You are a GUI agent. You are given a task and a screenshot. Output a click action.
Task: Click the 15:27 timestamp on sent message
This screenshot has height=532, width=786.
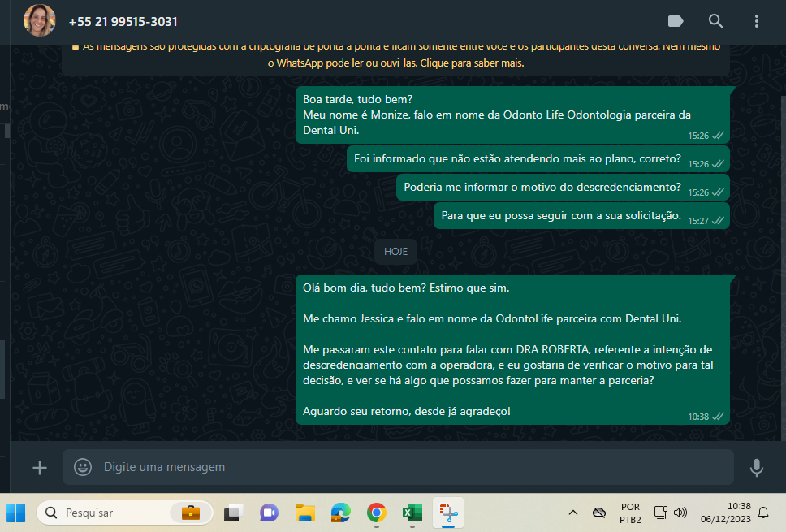[697, 221]
